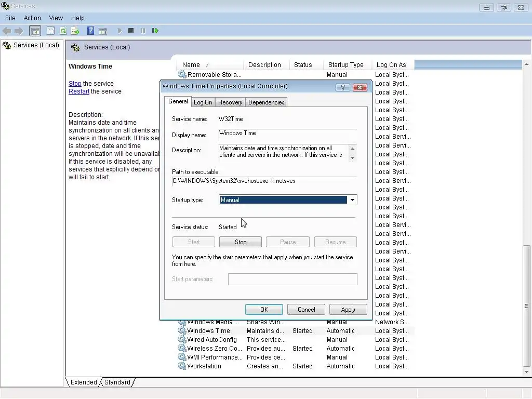This screenshot has height=399, width=532.
Task: Click the Back arrow toolbar icon
Action: click(x=7, y=31)
